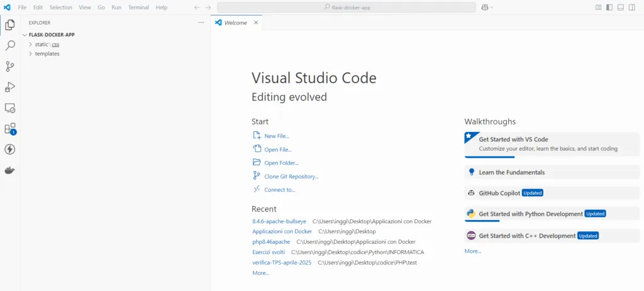
Task: Click the Open File... link
Action: pos(278,150)
